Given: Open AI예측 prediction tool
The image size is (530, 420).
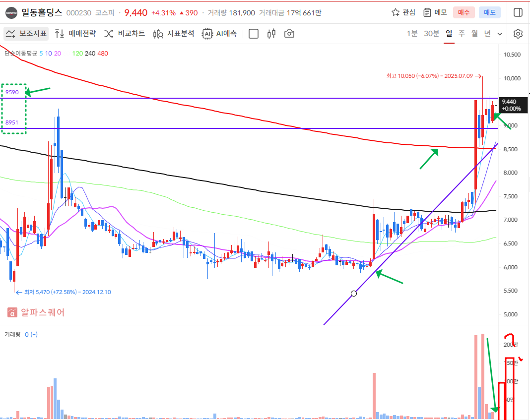Looking at the screenshot, I should 219,33.
